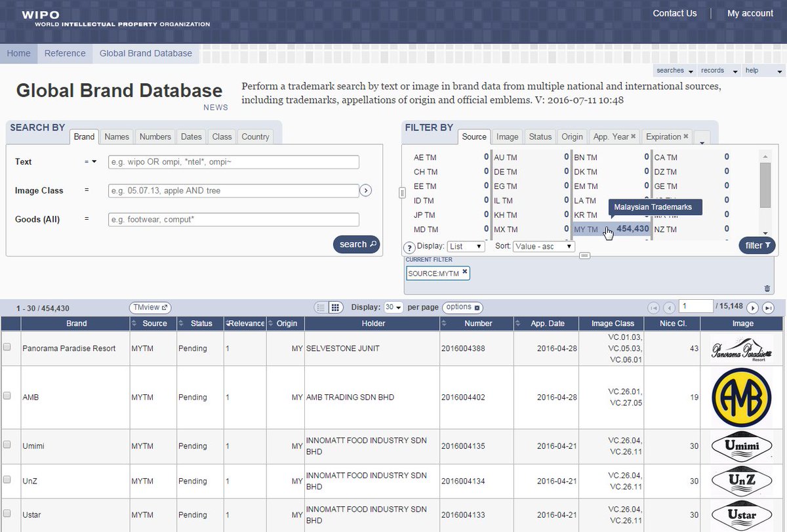This screenshot has height=532, width=787.
Task: Click the panel splitter handle between search and filter
Action: 402,192
